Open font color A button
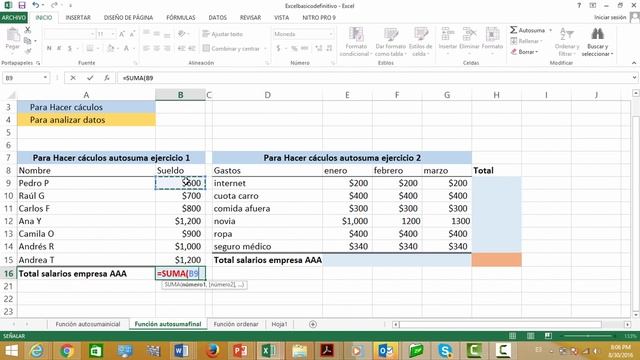This screenshot has width=640, height=360. tap(127, 49)
